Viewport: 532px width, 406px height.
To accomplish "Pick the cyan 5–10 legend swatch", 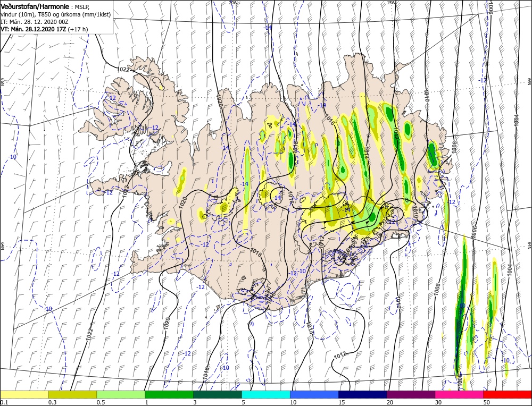I will 266,394.
